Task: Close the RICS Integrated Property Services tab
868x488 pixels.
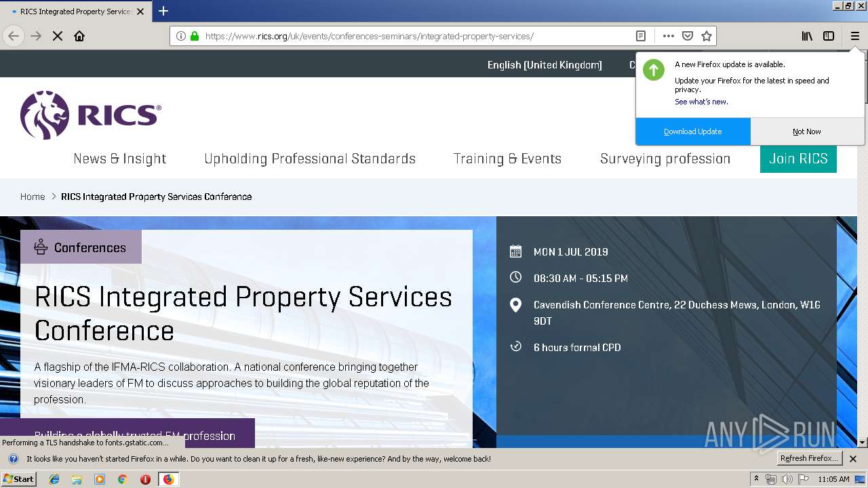Action: (140, 12)
